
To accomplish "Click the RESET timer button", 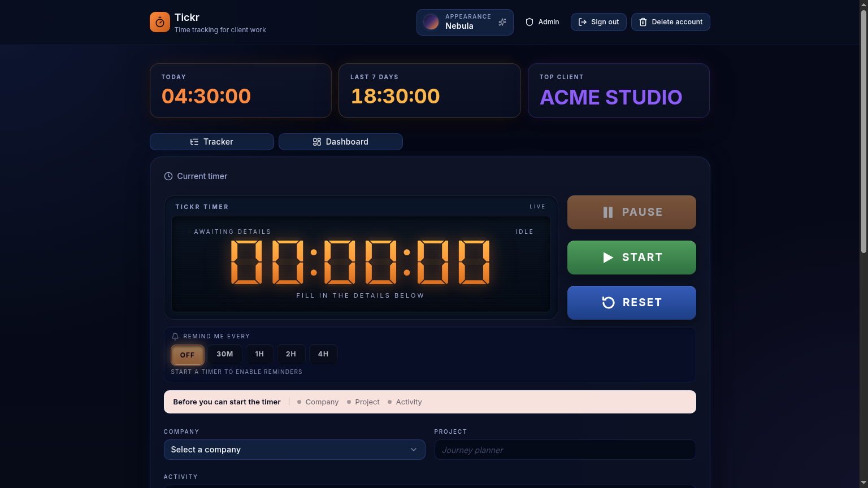I will click(x=632, y=303).
